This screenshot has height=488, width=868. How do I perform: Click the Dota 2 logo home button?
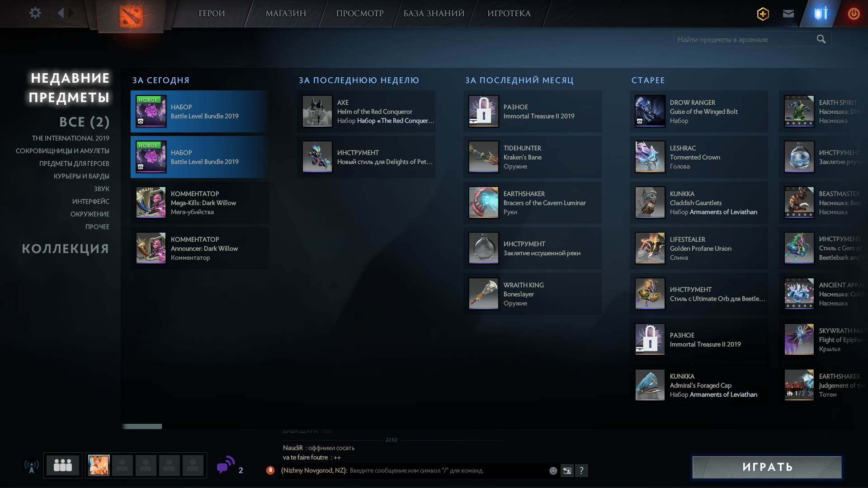[x=131, y=16]
